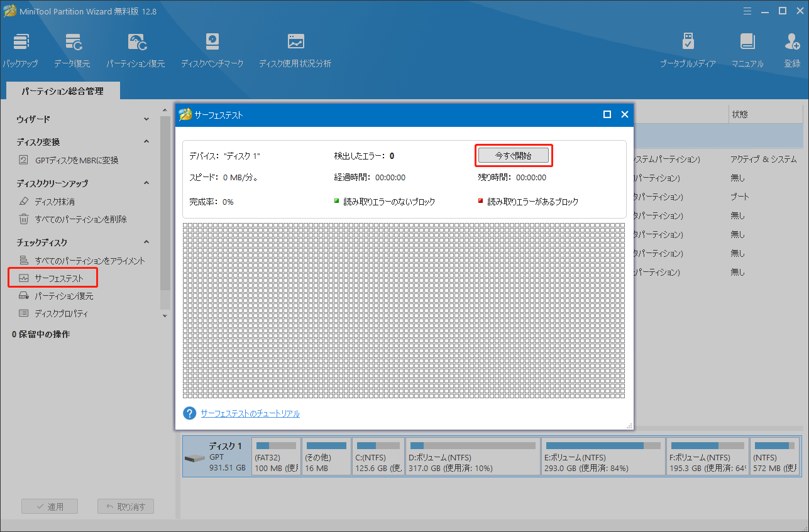Screen dimensions: 809x532
Task: Select the F:ボリューム 195.3 GB partition
Action: tap(707, 457)
